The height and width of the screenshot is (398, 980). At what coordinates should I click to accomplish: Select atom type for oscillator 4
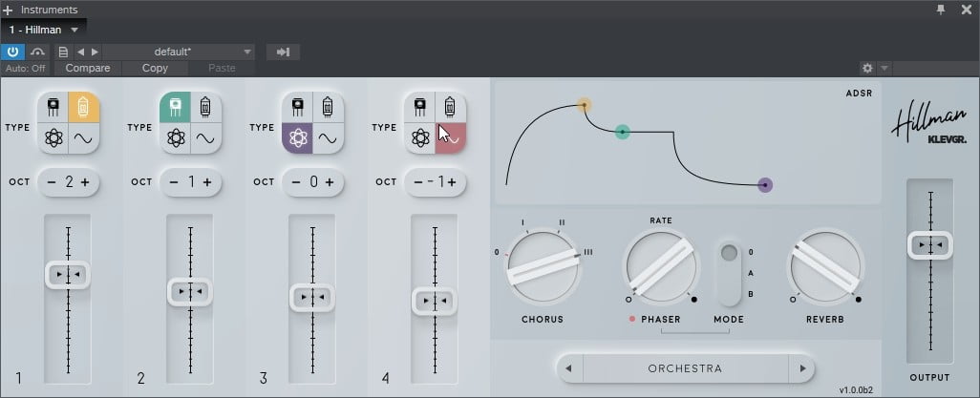[419, 137]
